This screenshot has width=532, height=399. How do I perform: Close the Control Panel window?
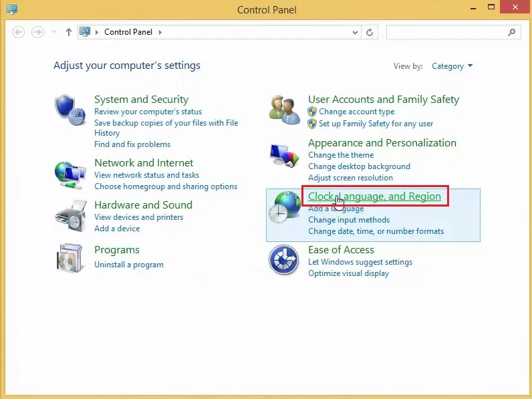[515, 7]
